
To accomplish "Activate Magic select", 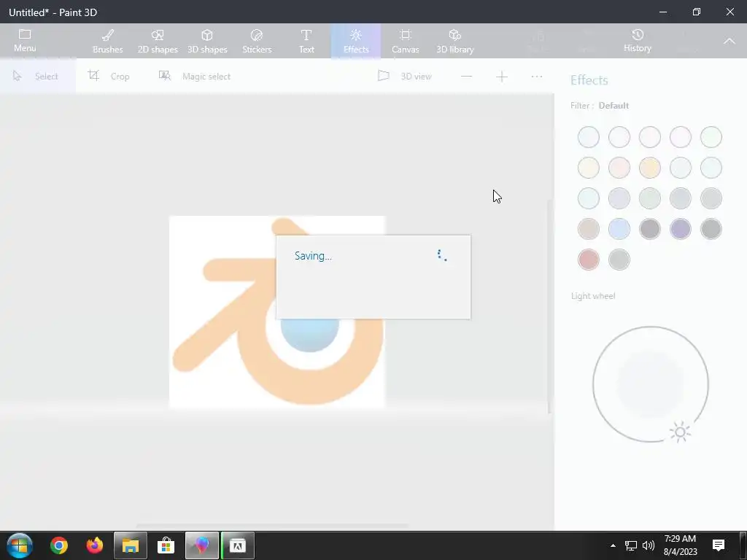I will coord(194,76).
